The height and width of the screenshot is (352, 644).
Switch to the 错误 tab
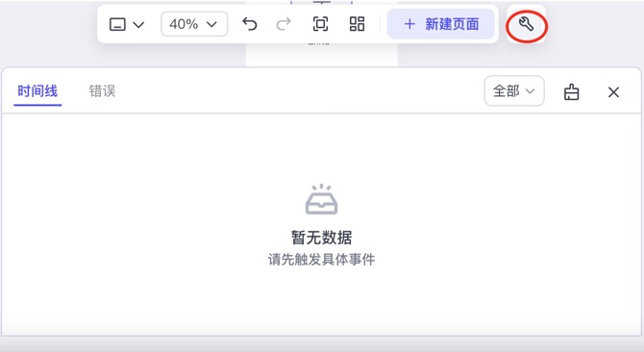click(102, 91)
